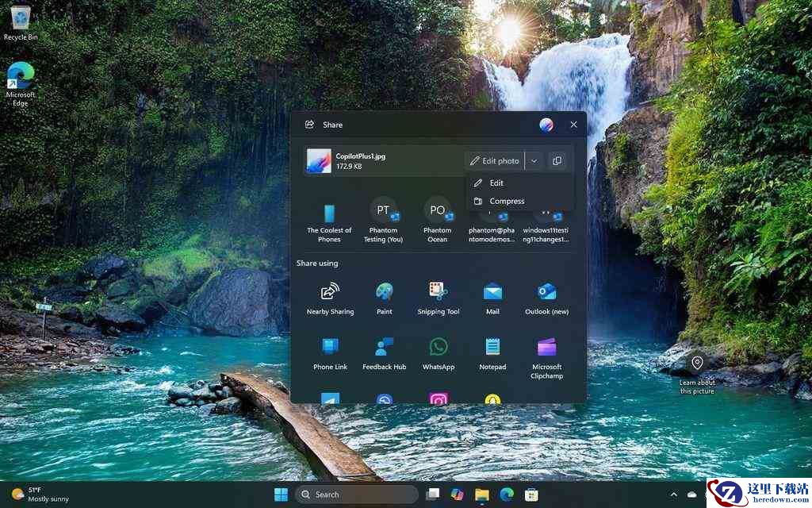
Task: Choose Compress from the dropdown menu
Action: (x=519, y=201)
